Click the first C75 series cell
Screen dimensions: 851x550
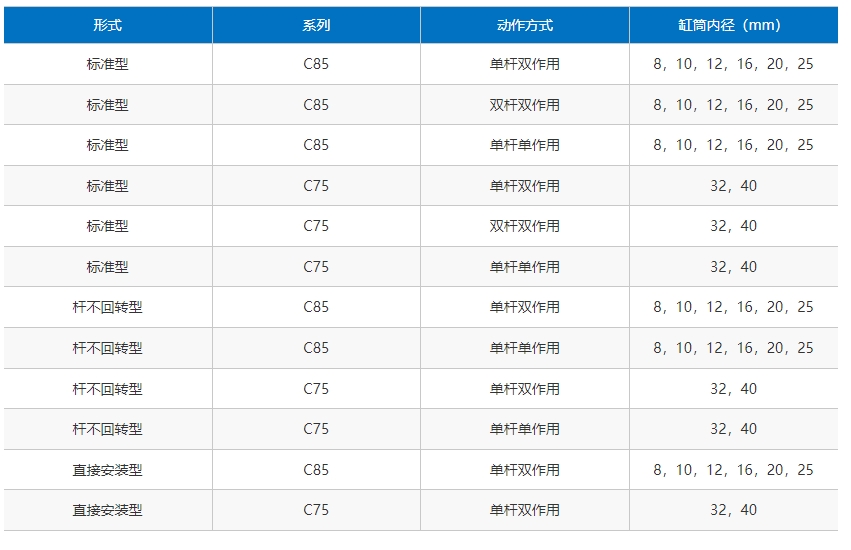pos(316,186)
